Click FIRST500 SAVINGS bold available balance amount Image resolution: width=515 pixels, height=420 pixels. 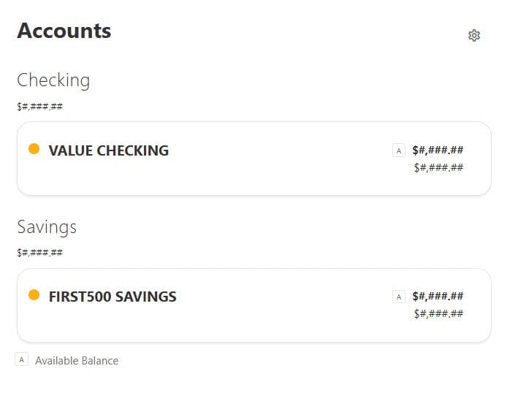pos(438,297)
